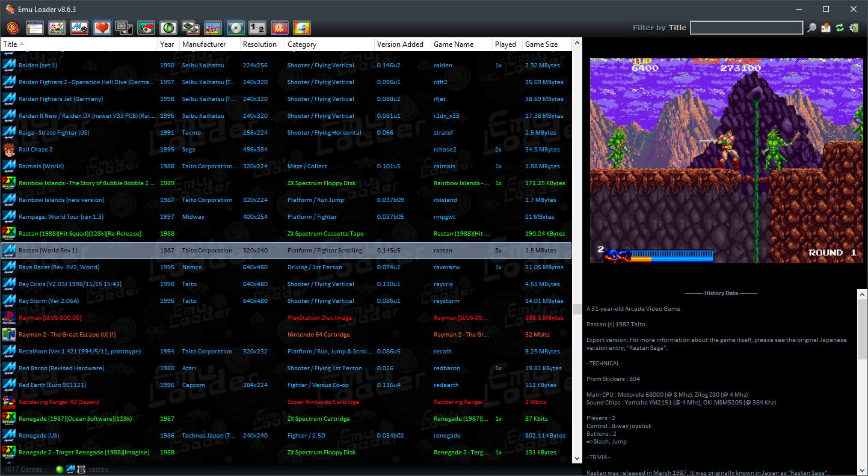Screen dimensions: 868x476
Task: Click the magnifier search icon
Action: tap(812, 28)
